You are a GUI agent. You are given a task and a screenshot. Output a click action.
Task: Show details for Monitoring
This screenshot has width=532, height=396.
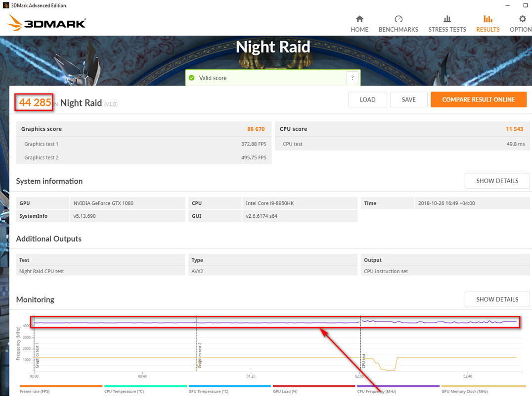[497, 299]
